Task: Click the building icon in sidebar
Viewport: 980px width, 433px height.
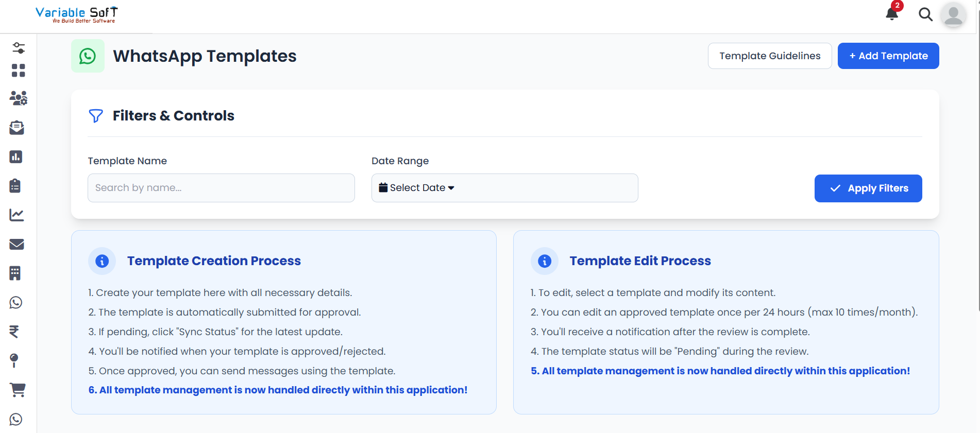Action: (15, 273)
